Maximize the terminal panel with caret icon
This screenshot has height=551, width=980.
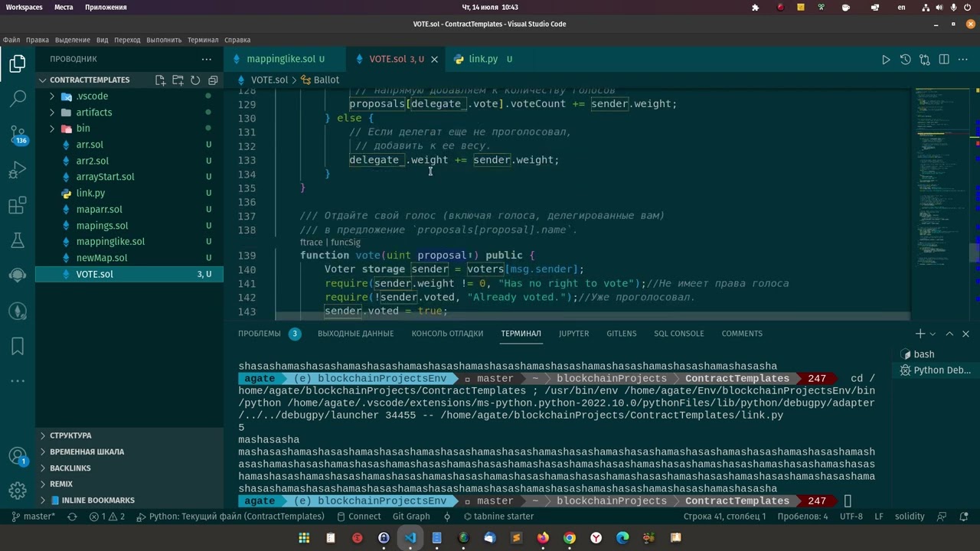pos(949,334)
